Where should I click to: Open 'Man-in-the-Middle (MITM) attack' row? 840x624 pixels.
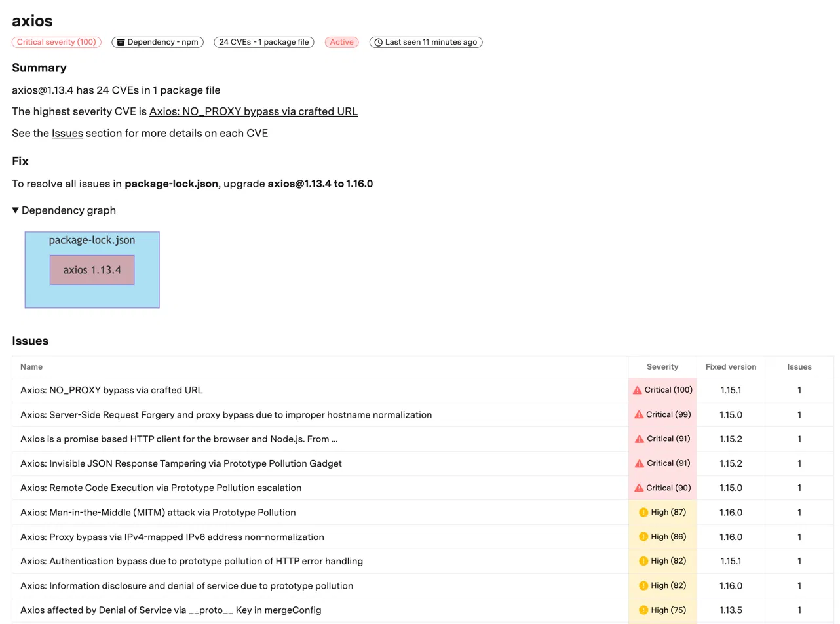(423, 512)
